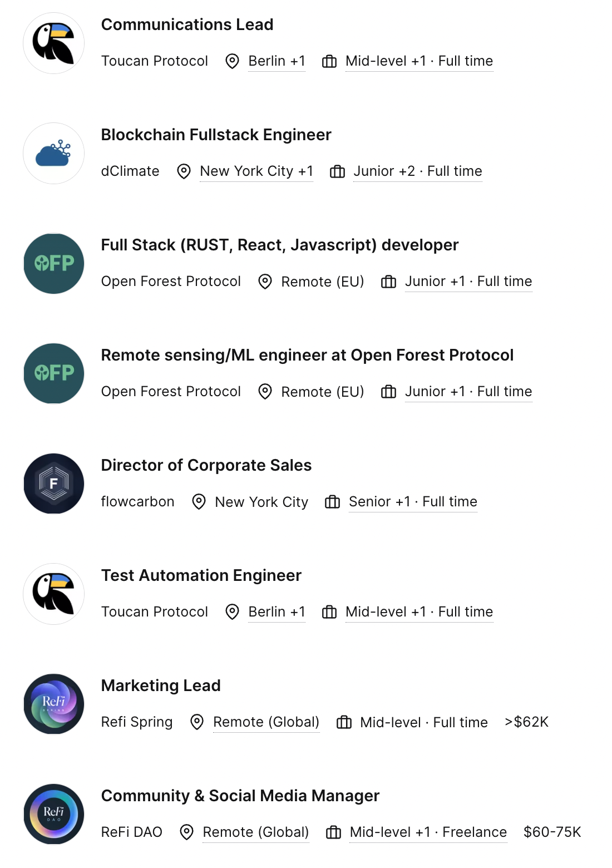The height and width of the screenshot is (868, 612).
Task: Click the ReFi DAO circular logo
Action: [53, 815]
